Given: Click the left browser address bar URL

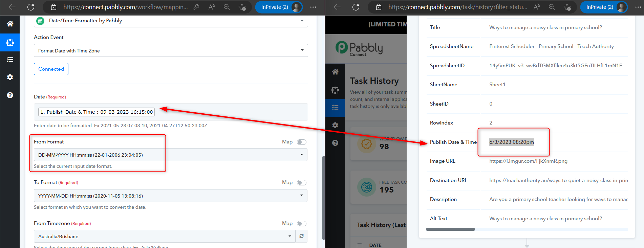Looking at the screenshot, I should pos(126,7).
